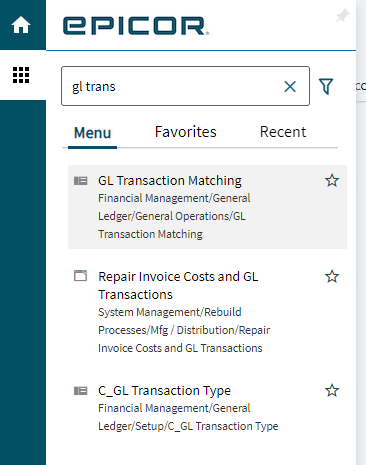Screen dimensions: 366x465
Task: Open the apps grid menu icon
Action: (x=21, y=75)
